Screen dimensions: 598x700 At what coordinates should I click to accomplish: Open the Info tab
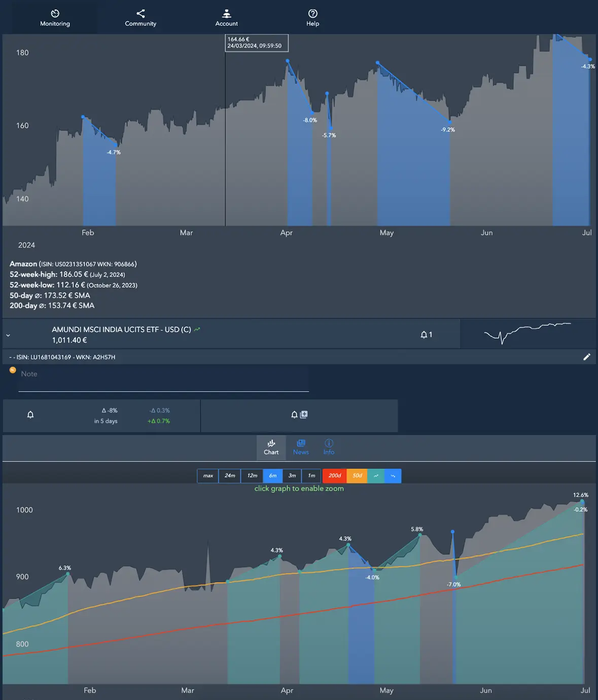coord(329,447)
